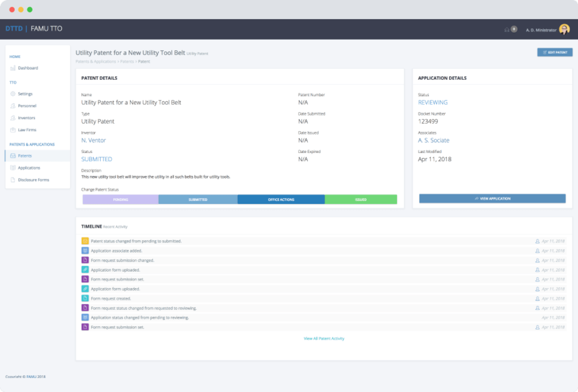Click the Disclosure Forms document icon
Image resolution: width=578 pixels, height=392 pixels.
tap(13, 180)
